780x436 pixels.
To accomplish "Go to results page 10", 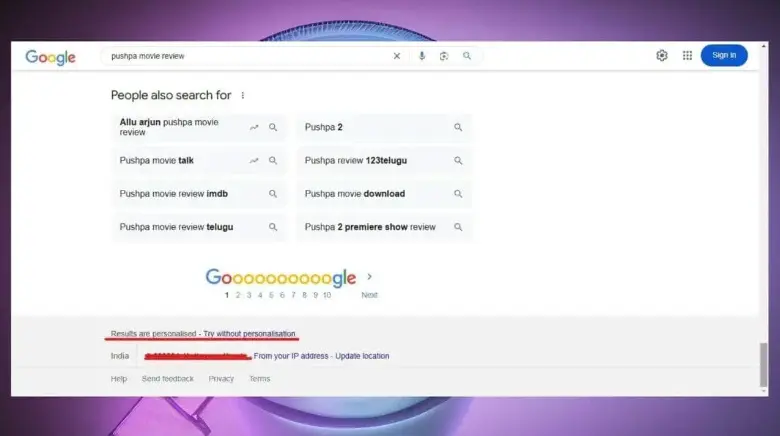I will (x=327, y=295).
